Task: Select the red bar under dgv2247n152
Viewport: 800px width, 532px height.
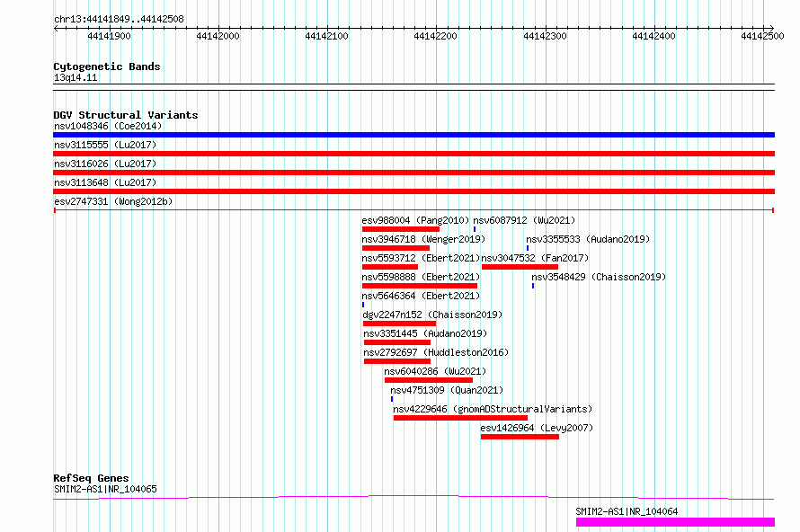Action: click(399, 324)
